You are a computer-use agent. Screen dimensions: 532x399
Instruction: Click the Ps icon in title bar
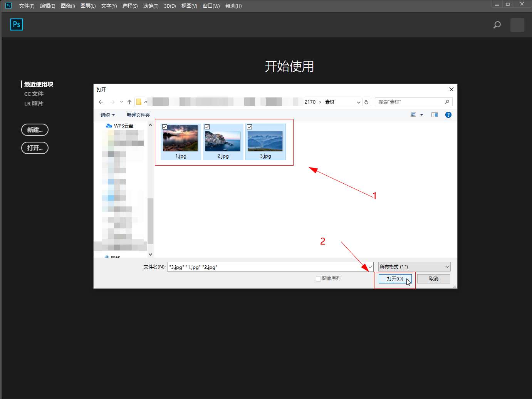[x=8, y=6]
